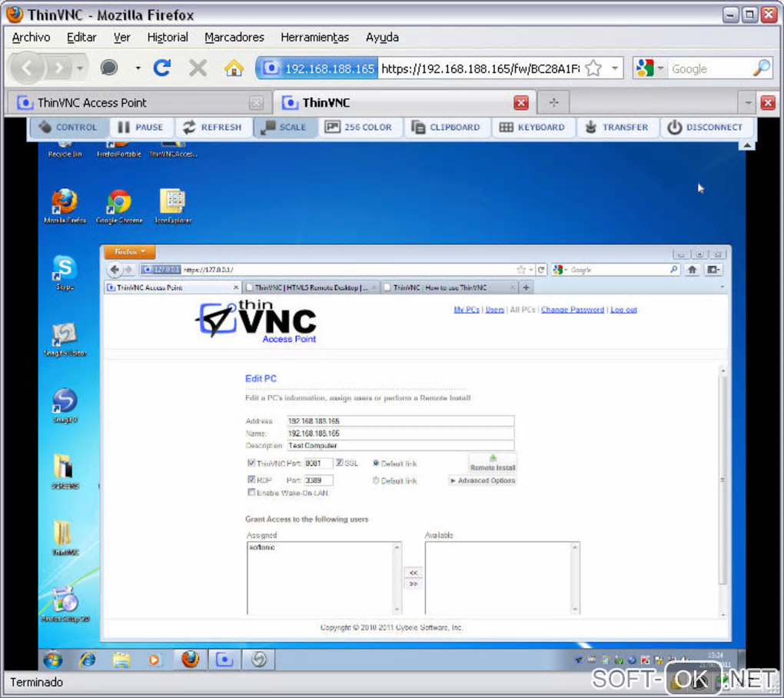
Task: Open a new tab with plus button
Action: (x=553, y=103)
